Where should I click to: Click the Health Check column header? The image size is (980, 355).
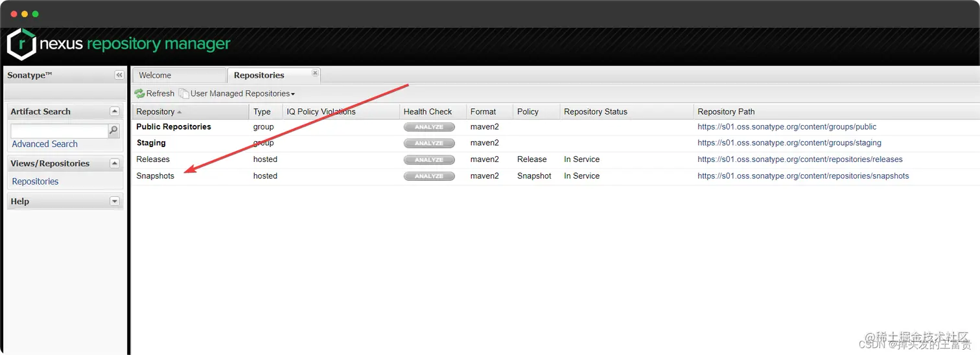[x=433, y=111]
